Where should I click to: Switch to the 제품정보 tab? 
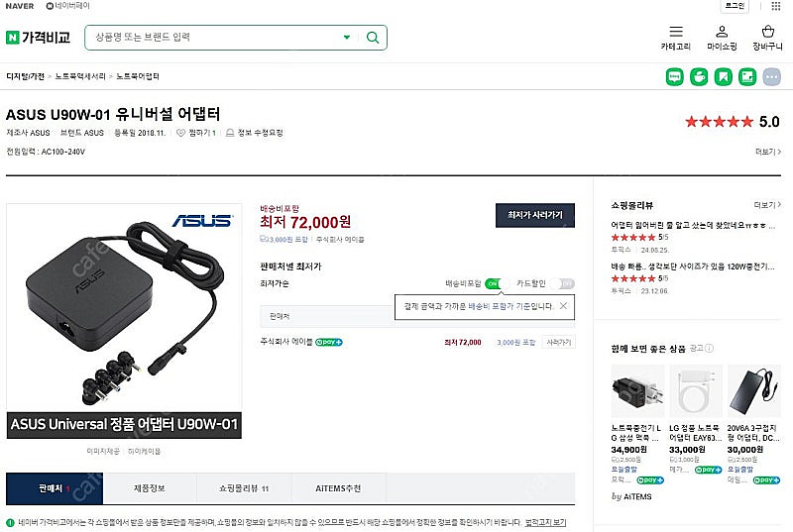(x=149, y=488)
